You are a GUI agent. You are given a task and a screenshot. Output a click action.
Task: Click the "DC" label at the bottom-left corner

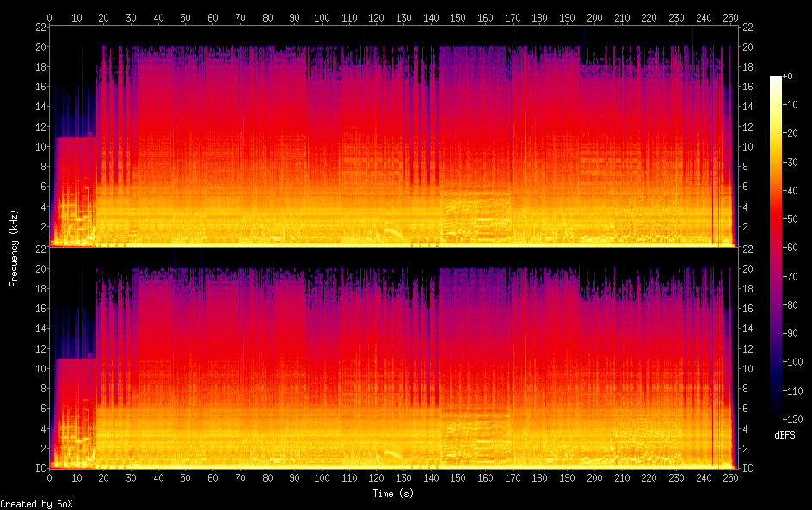39,468
